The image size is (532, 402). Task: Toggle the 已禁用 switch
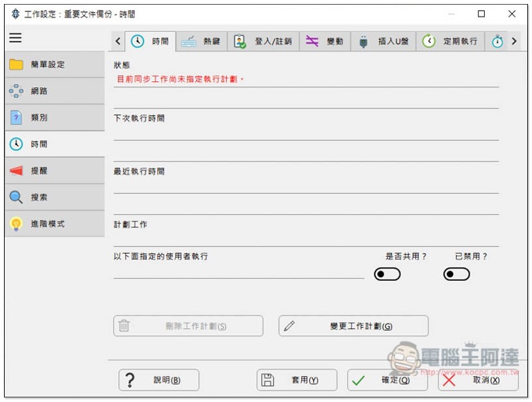pos(456,274)
